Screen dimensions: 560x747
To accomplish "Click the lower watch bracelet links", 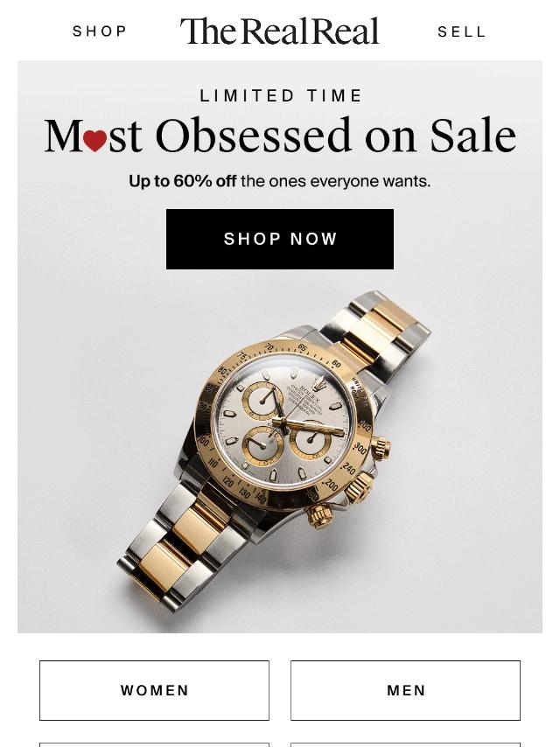I will pos(181,548).
